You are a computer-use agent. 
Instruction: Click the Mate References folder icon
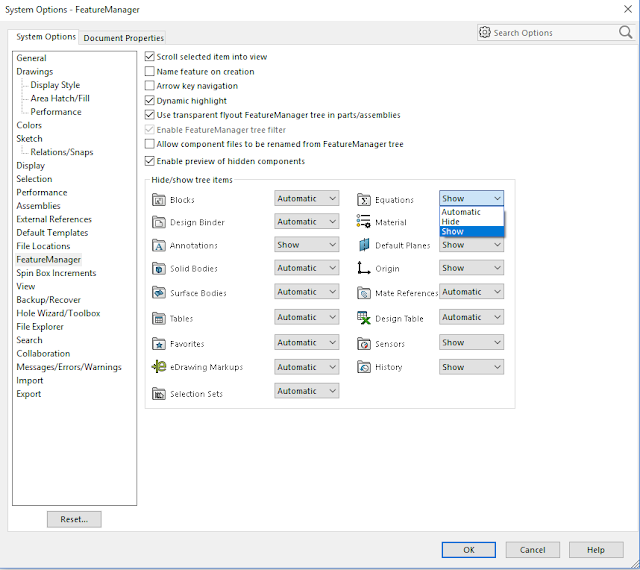(364, 293)
